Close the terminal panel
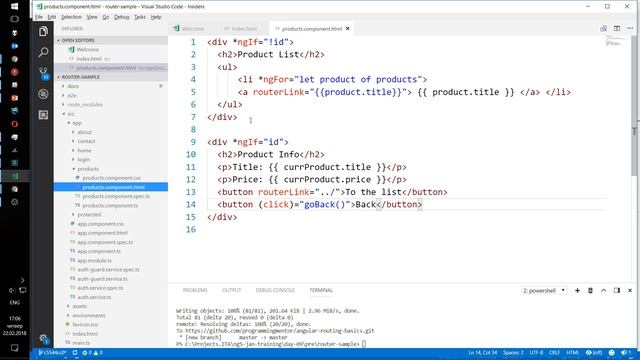This screenshot has height=360, width=640. (x=630, y=290)
